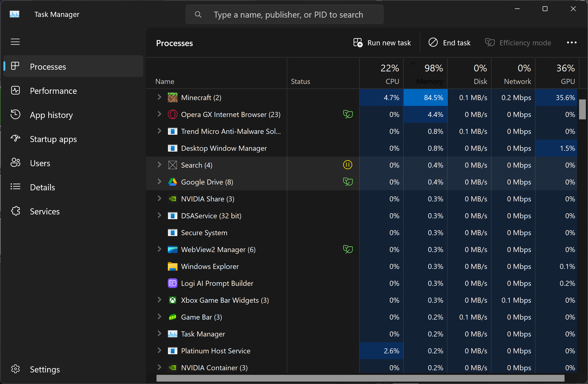Click the horizontal scrollbar at the bottom
Image resolution: width=588 pixels, height=384 pixels.
[x=360, y=378]
